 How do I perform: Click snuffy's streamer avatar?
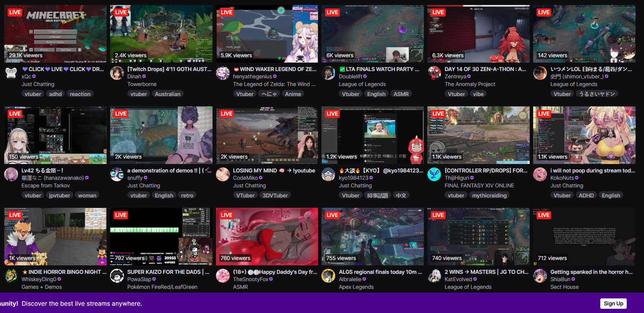click(117, 174)
